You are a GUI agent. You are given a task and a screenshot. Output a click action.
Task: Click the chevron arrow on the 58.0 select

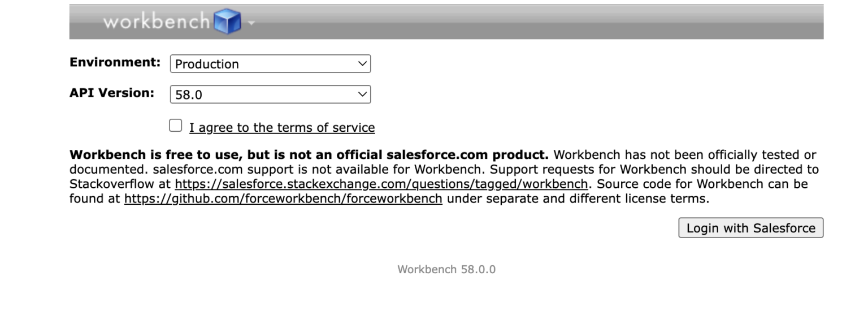(362, 94)
